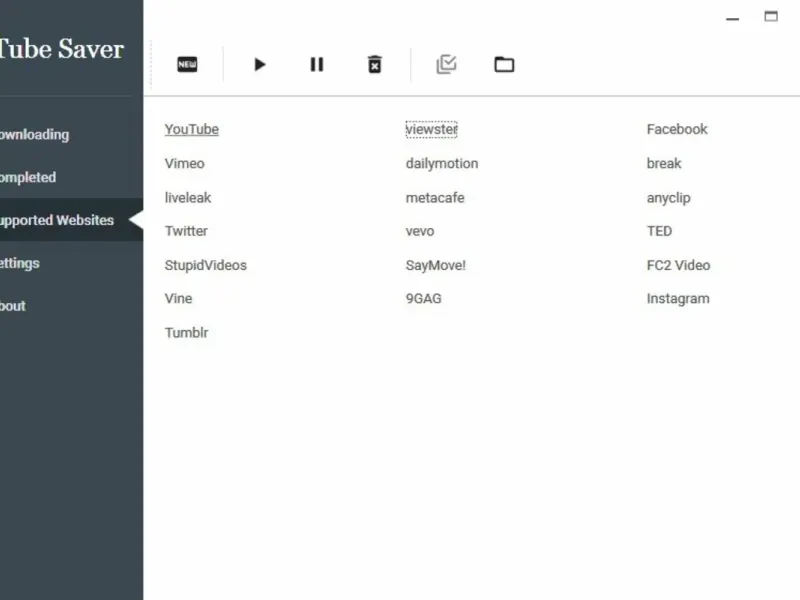The image size is (800, 600).
Task: Select Supported Websites in sidebar
Action: 56,220
